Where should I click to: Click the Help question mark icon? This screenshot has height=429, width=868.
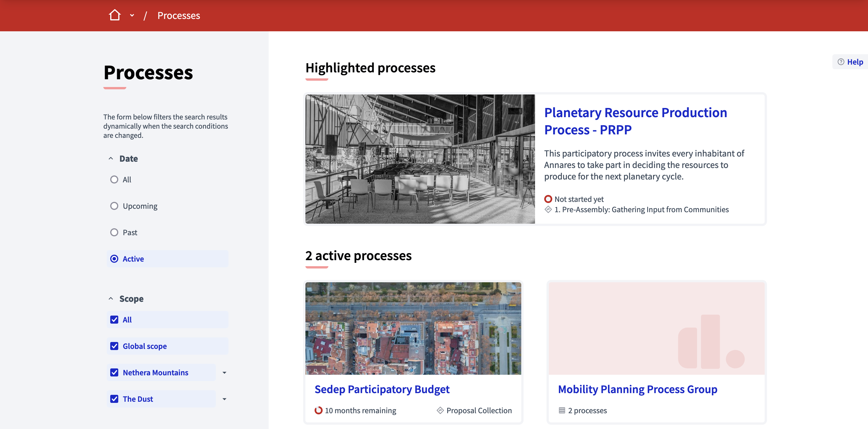point(841,62)
